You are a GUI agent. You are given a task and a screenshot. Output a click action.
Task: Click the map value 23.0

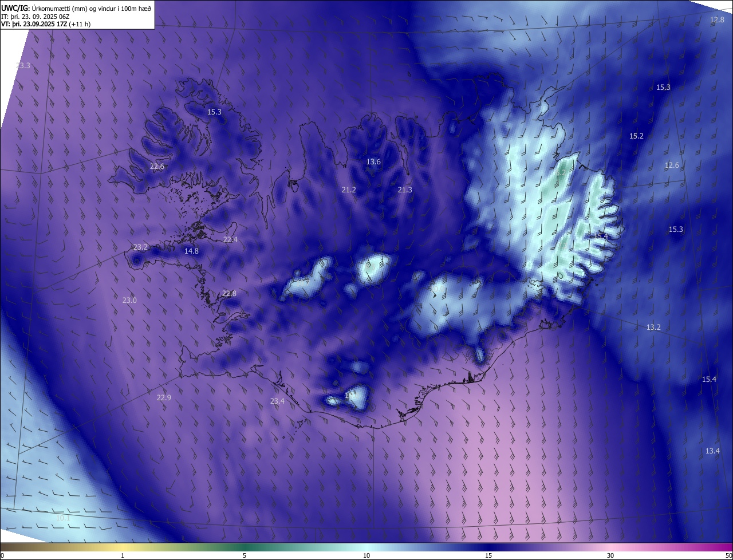click(x=130, y=300)
